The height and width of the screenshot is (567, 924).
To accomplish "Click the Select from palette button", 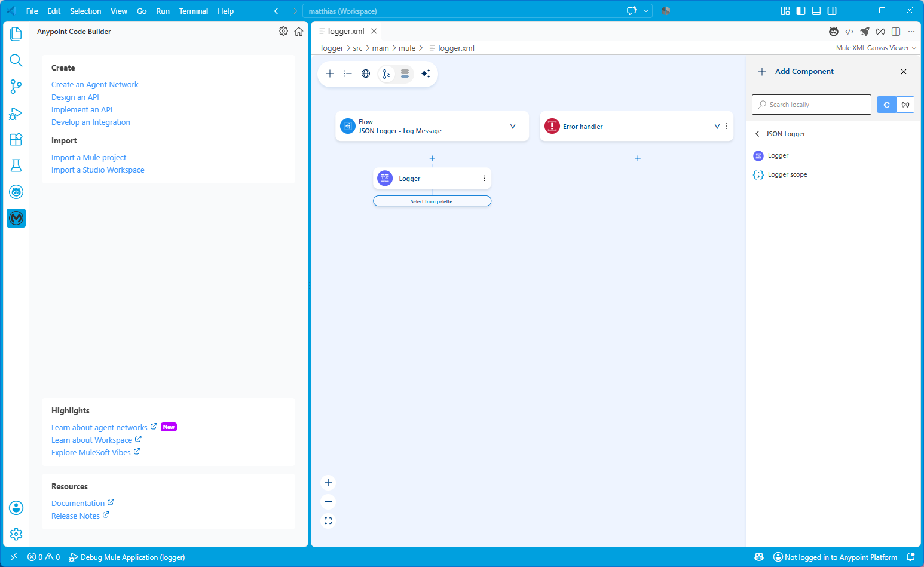I will (432, 201).
